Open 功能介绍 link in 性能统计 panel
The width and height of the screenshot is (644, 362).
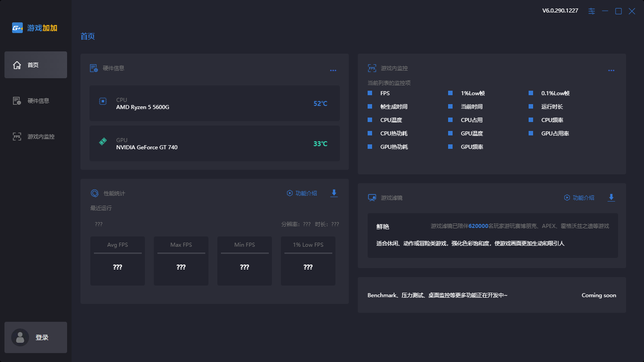tap(302, 193)
